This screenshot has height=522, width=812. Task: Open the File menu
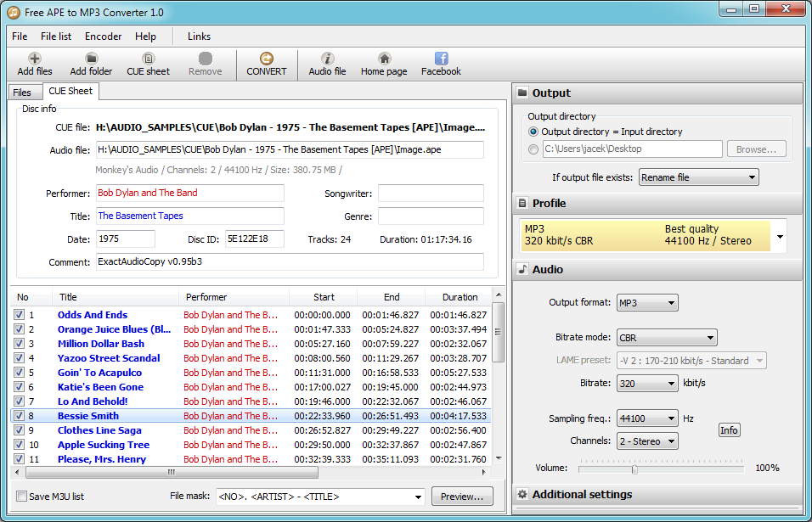[x=20, y=36]
